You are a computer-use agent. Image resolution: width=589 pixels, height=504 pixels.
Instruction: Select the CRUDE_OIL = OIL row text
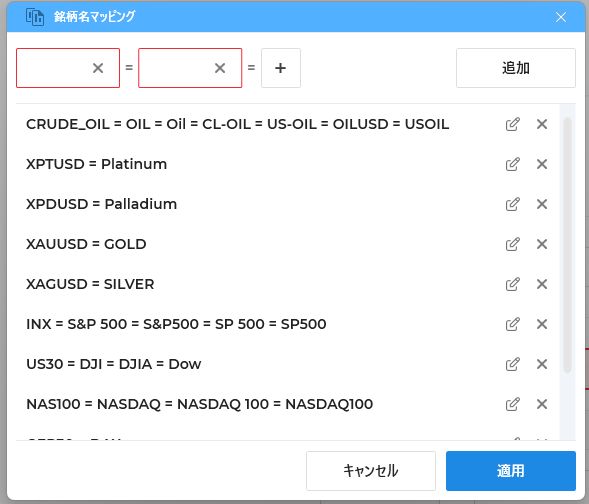pyautogui.click(x=237, y=124)
